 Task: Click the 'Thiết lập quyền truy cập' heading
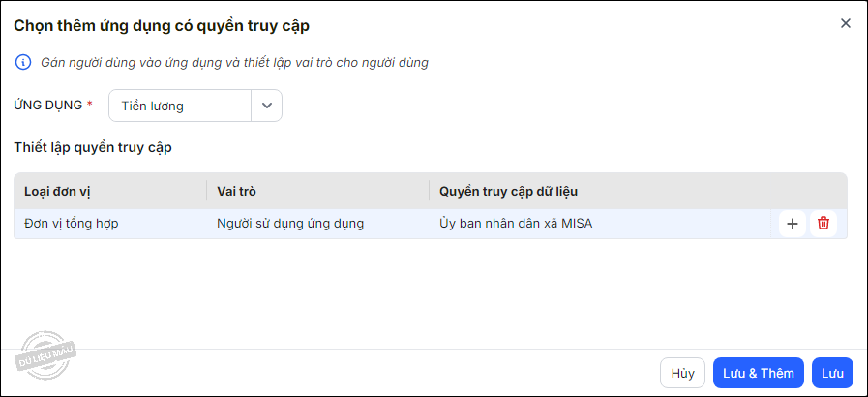pyautogui.click(x=93, y=148)
